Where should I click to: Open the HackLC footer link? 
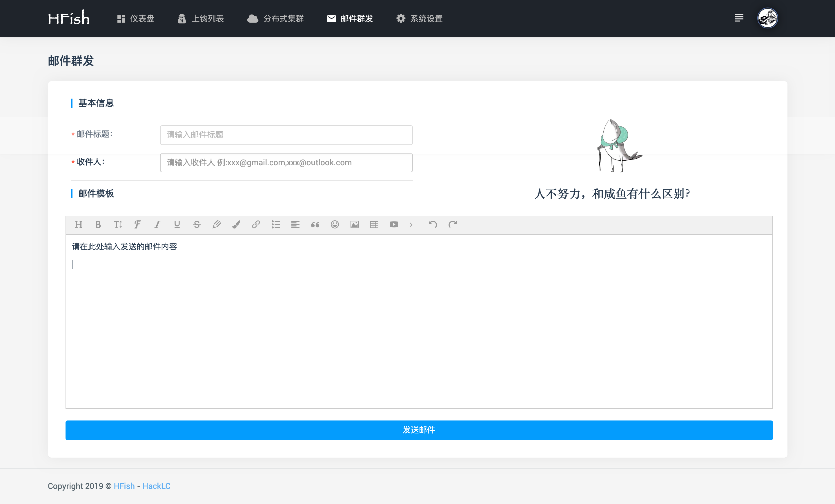[156, 486]
